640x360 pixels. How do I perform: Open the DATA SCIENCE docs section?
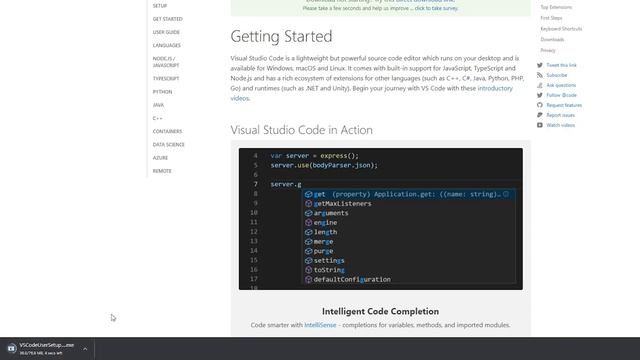(169, 144)
